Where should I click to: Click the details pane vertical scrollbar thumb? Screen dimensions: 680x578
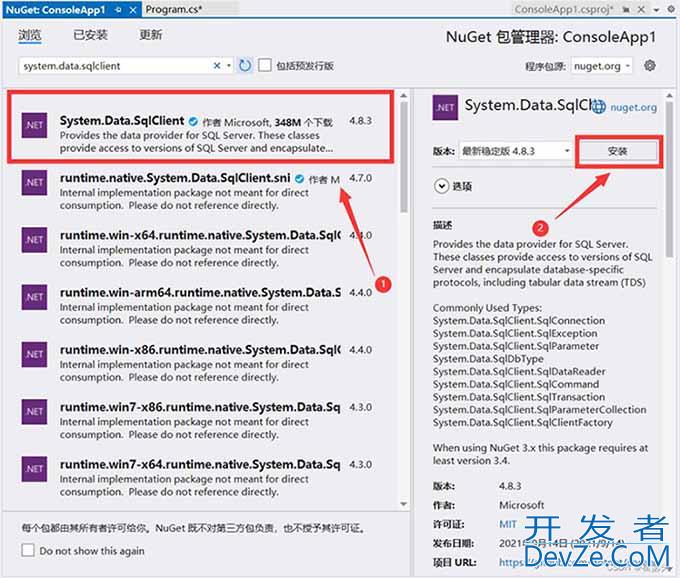669,179
